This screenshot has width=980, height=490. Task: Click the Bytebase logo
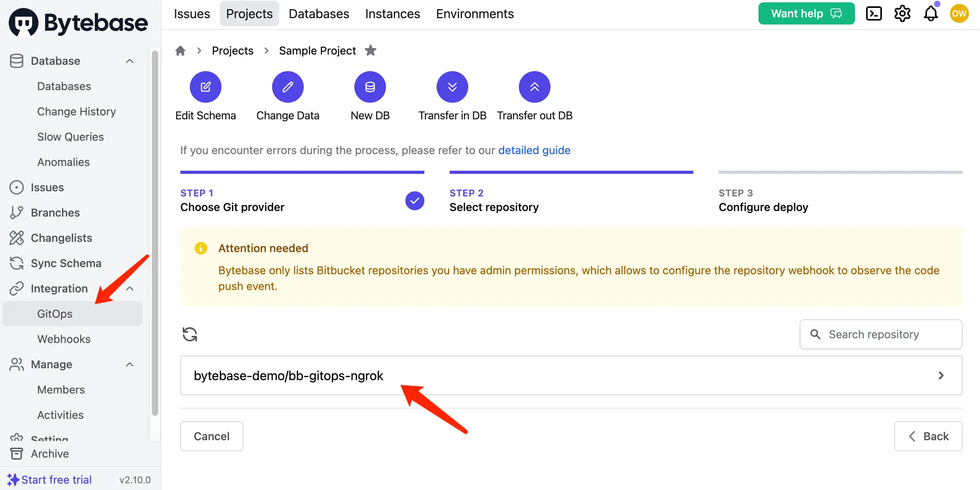pos(78,23)
